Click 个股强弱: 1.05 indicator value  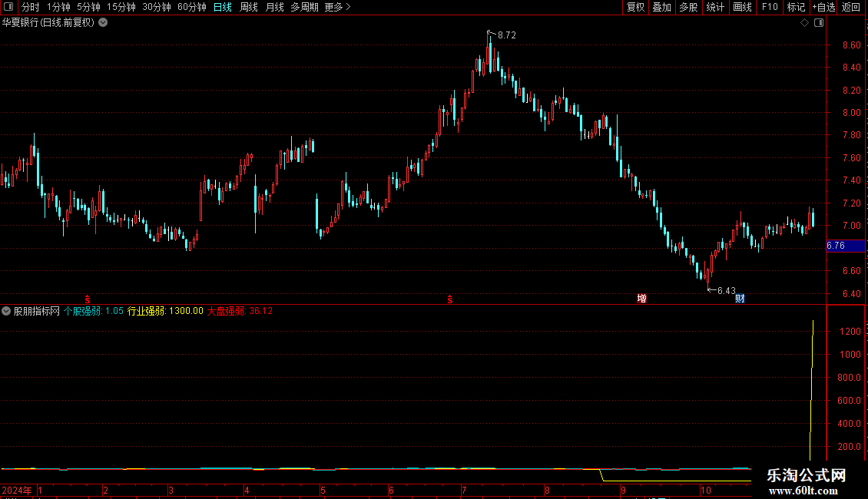point(94,311)
